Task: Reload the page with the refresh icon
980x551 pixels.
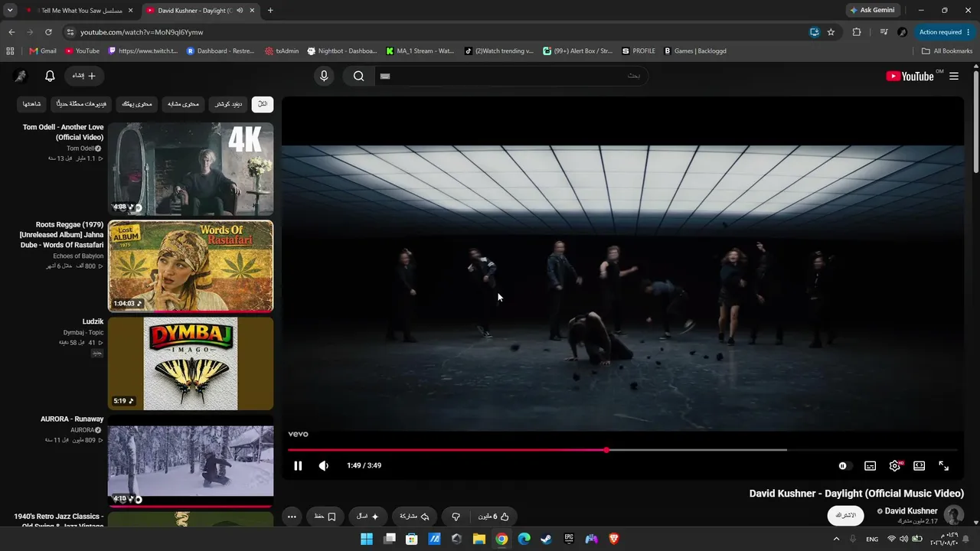Action: tap(48, 32)
